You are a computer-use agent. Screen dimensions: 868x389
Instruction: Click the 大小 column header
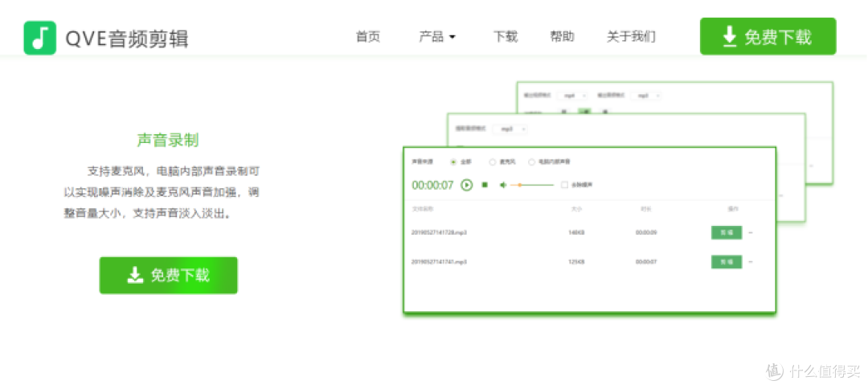click(576, 209)
